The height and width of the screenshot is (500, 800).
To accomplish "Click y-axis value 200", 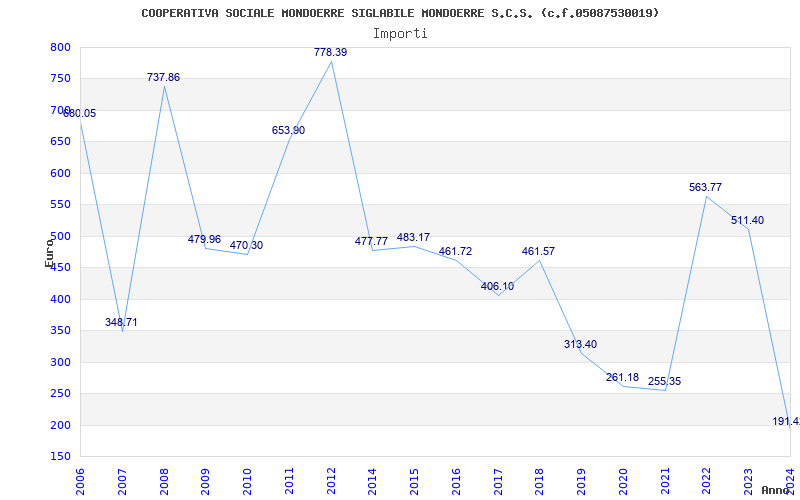I will (x=60, y=426).
